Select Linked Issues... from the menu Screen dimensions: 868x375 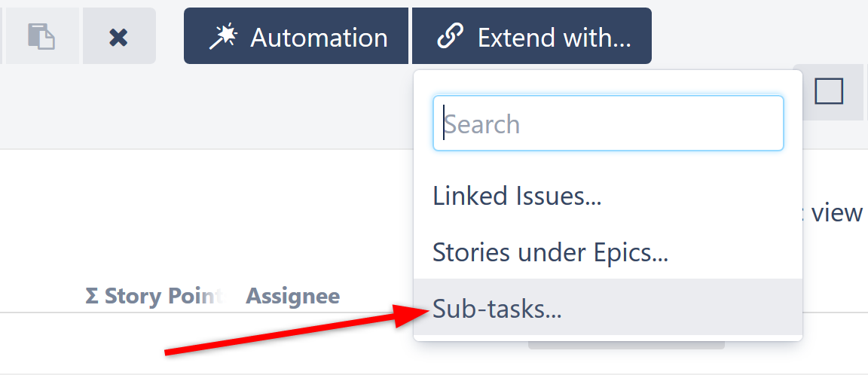tap(517, 197)
